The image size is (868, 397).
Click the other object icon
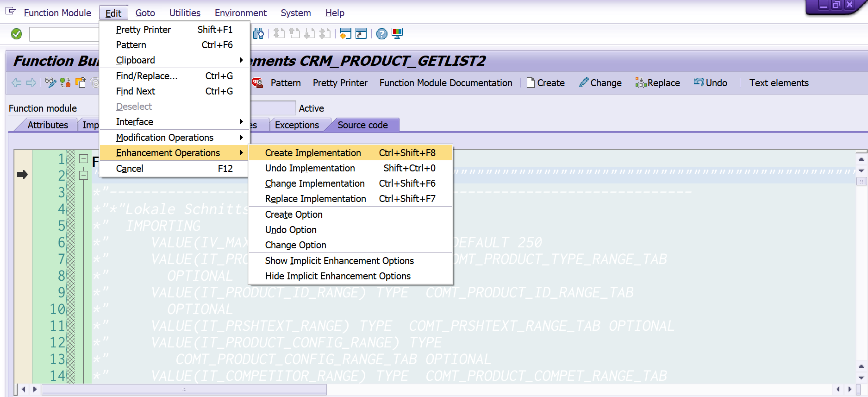(x=81, y=83)
